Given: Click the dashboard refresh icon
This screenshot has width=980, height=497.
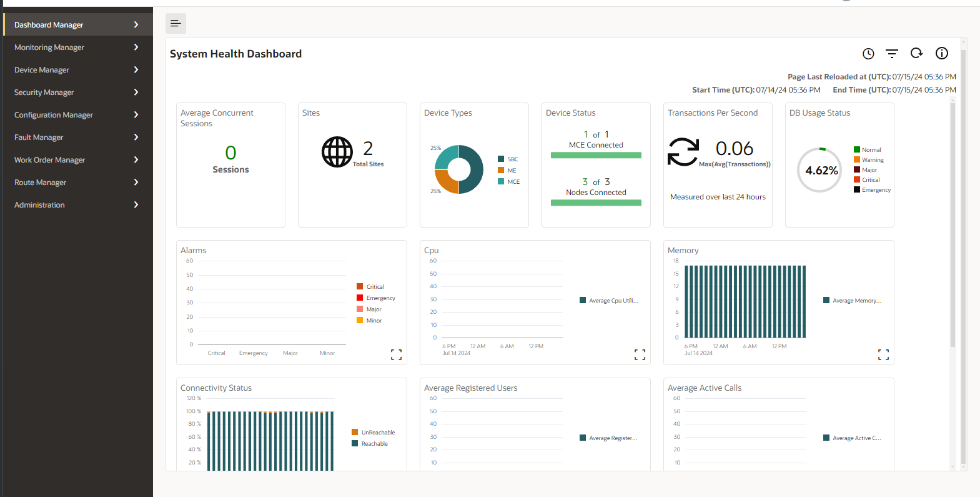Looking at the screenshot, I should point(916,53).
